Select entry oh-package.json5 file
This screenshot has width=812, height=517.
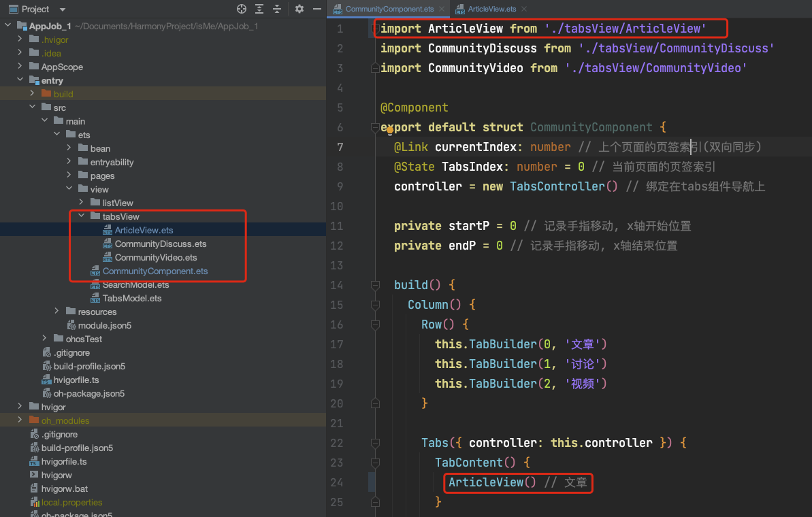click(89, 393)
